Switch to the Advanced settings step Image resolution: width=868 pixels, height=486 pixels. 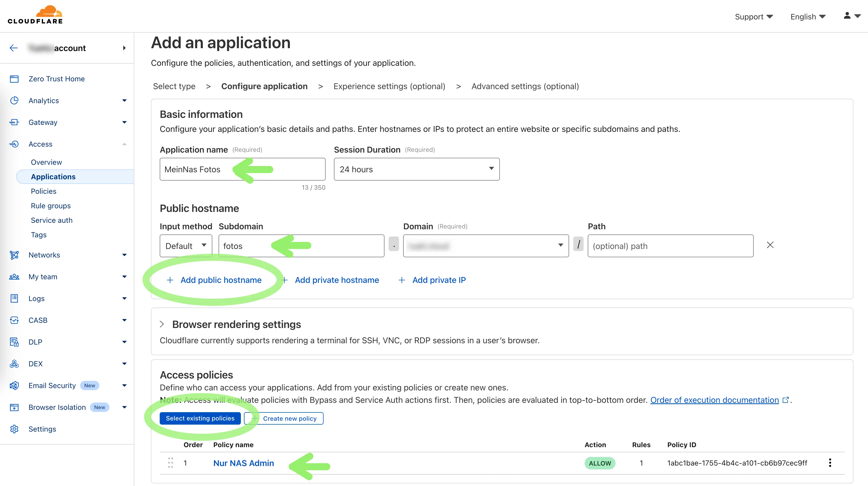[x=525, y=86]
